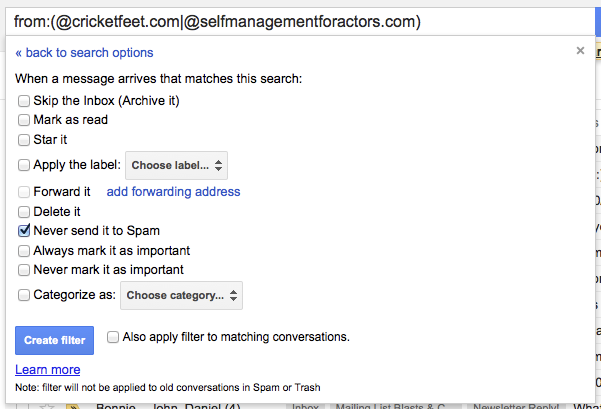The image size is (601, 409).
Task: Open the Choose label dropdown
Action: point(176,165)
